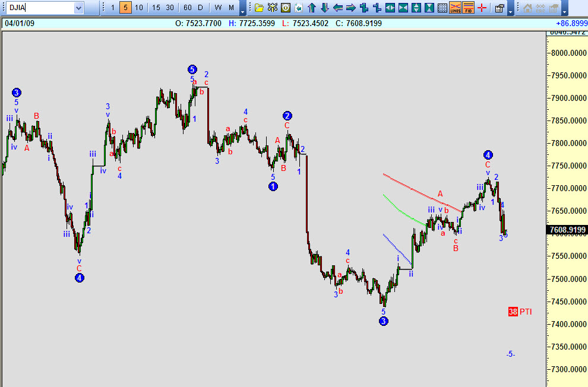Click the red 38 PTI indicator

[x=520, y=312]
